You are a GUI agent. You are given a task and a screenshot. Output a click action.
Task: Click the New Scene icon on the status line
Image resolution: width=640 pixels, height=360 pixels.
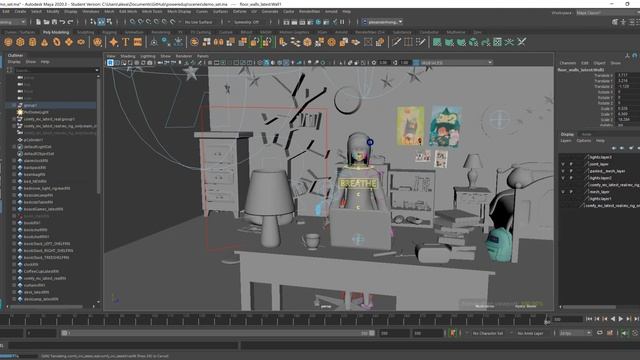(38, 22)
